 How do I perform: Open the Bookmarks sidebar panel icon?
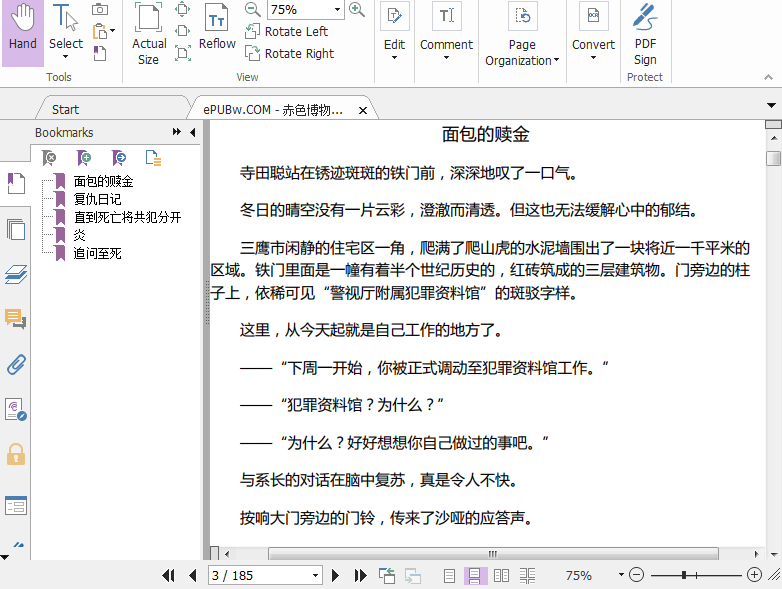(x=16, y=184)
